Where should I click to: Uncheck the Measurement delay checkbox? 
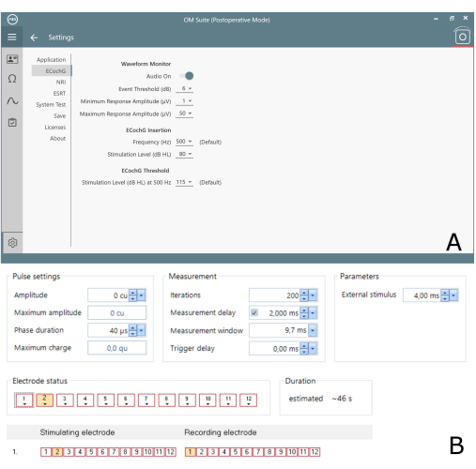point(254,312)
